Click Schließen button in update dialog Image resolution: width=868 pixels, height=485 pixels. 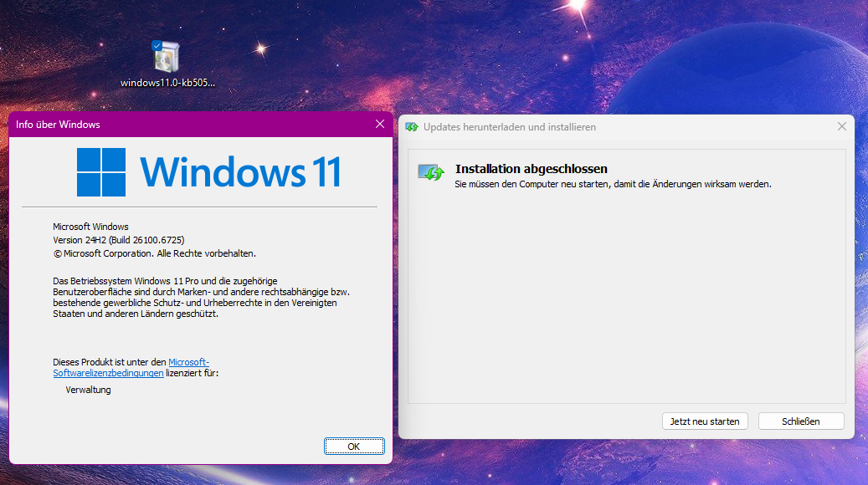pos(801,421)
